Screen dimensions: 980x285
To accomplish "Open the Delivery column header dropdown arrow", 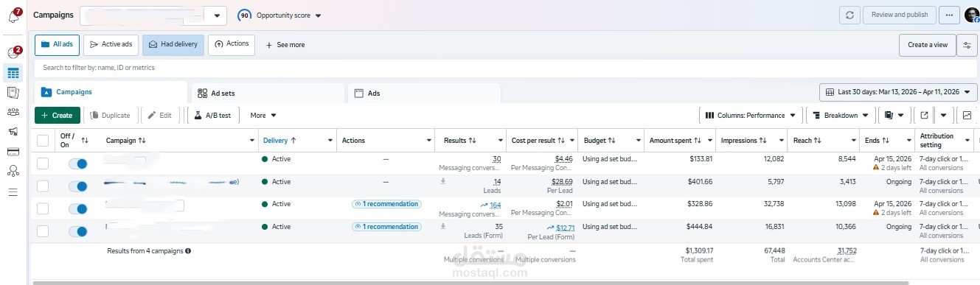I will 330,140.
